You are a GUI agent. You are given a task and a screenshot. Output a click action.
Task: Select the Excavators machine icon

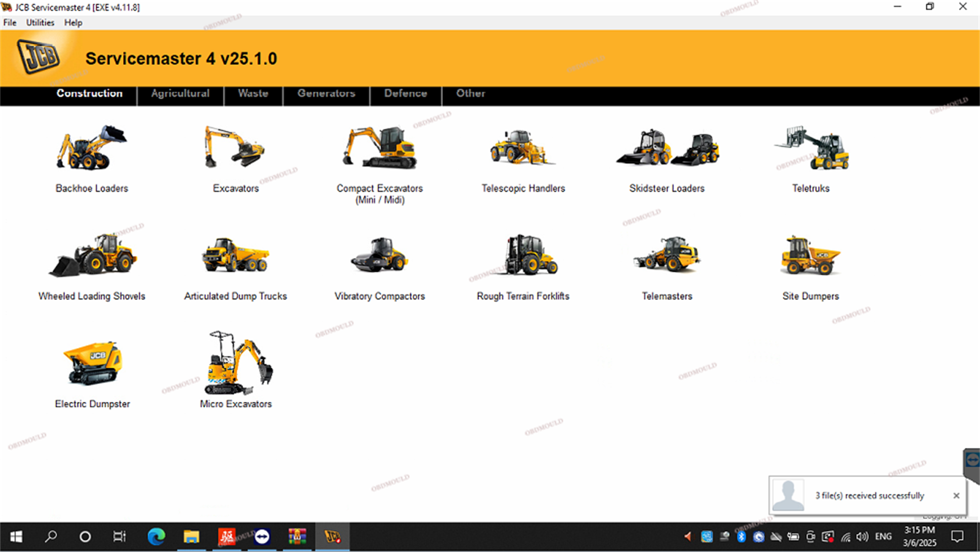tap(235, 148)
